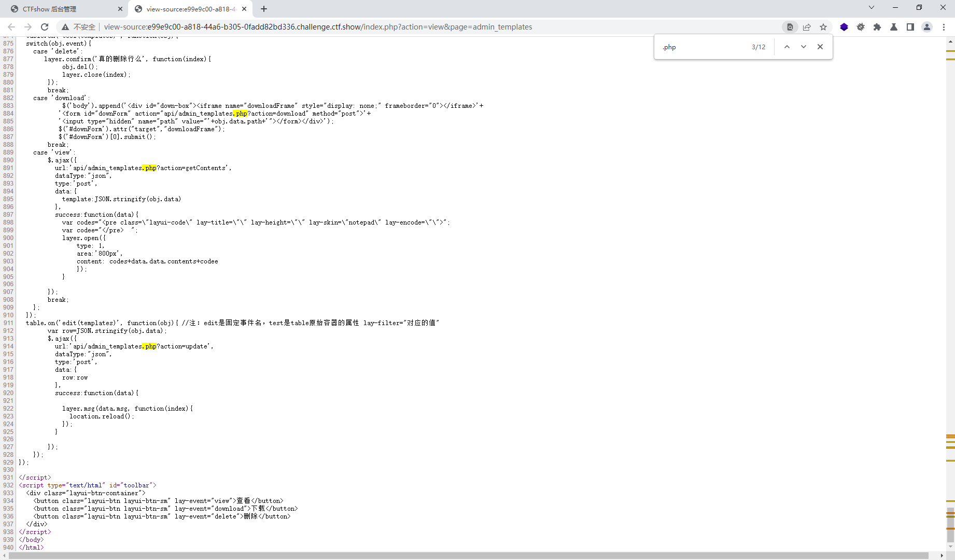Screen dimensions: 955x560
Task: Open the square-outline extension icon
Action: tap(910, 27)
